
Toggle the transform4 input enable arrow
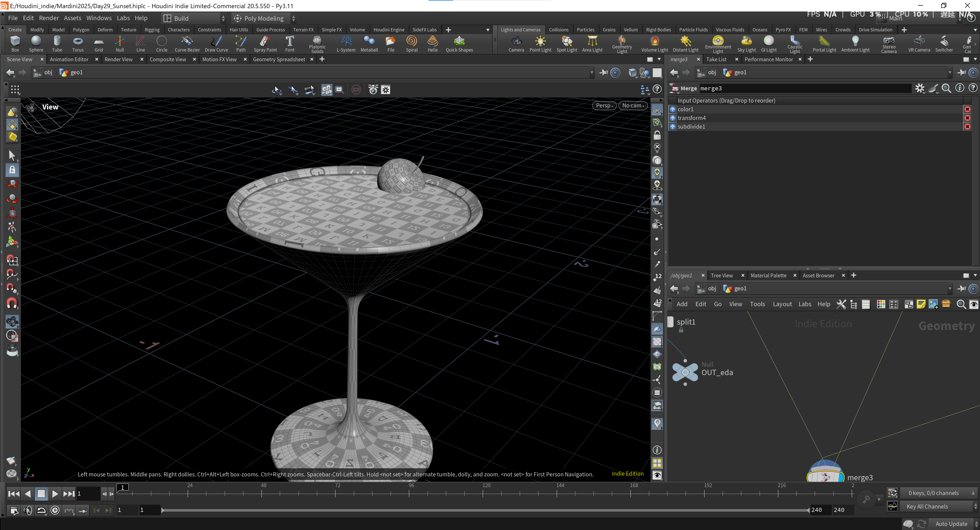tap(673, 118)
